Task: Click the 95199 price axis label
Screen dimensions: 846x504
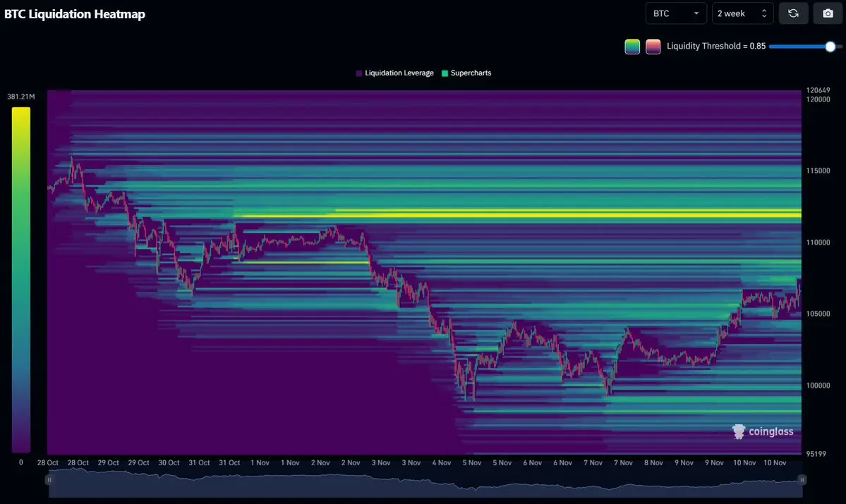Action: pyautogui.click(x=816, y=454)
